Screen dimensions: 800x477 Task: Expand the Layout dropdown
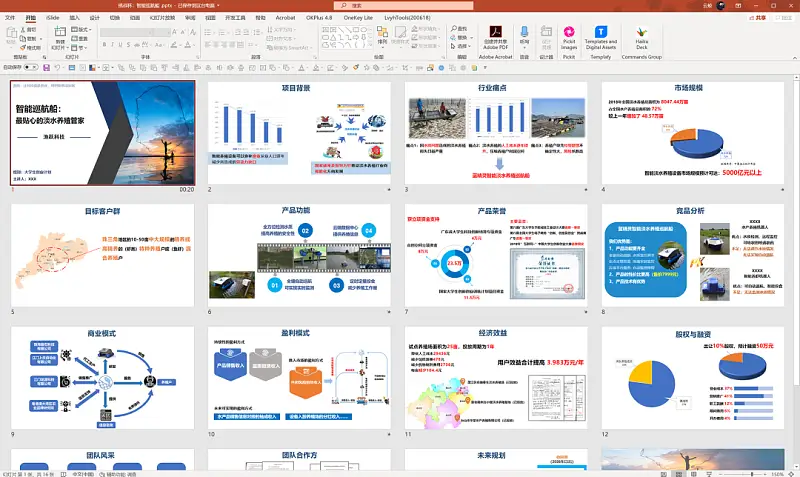(x=80, y=30)
